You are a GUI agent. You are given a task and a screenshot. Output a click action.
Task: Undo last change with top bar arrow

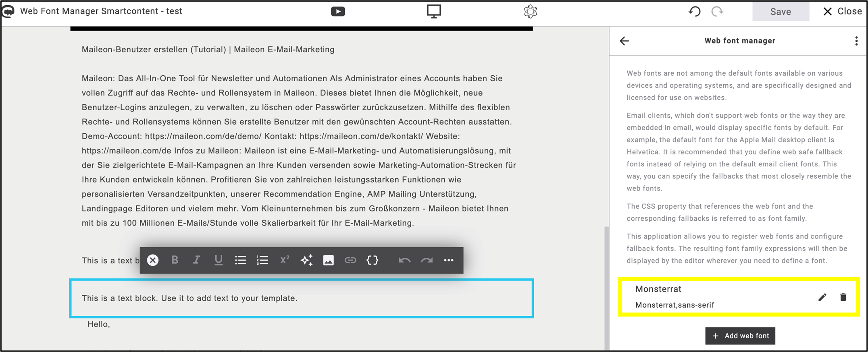point(695,12)
